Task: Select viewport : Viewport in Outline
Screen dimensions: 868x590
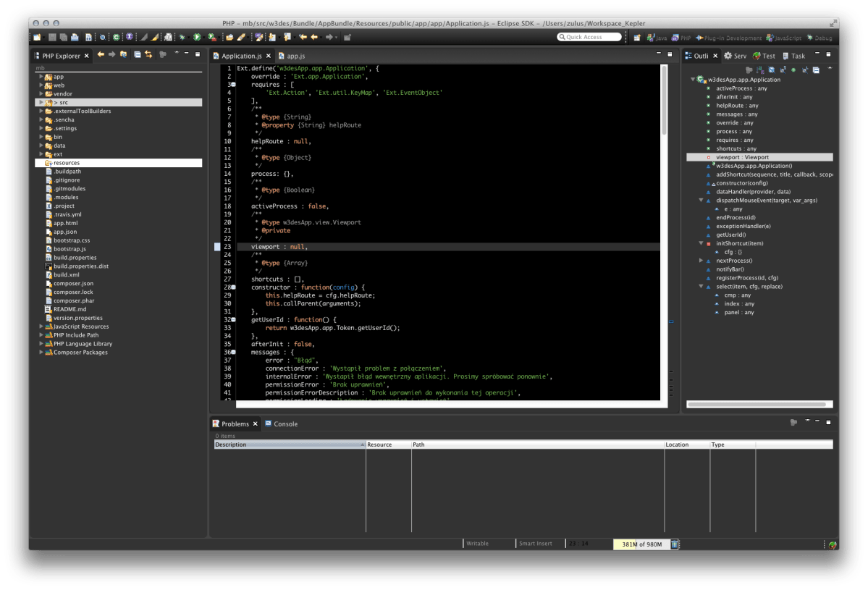Action: (x=759, y=157)
